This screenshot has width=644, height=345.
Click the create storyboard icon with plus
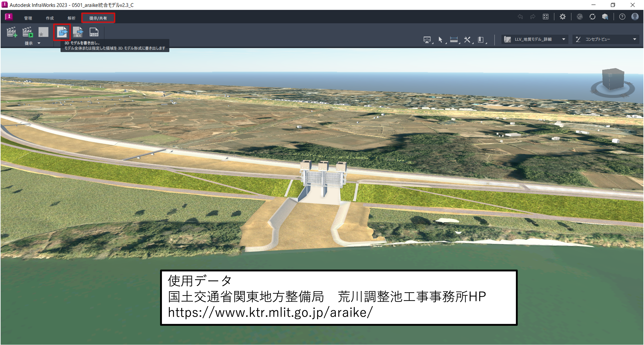(x=11, y=32)
